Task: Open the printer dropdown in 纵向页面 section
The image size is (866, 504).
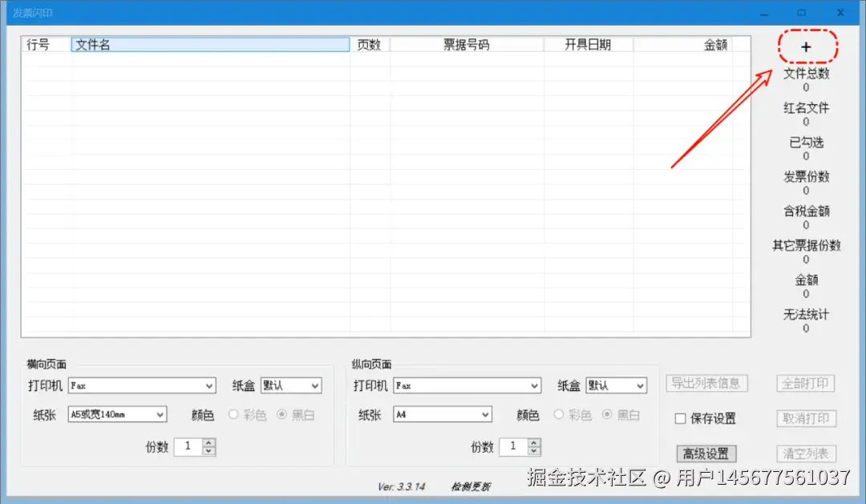Action: pyautogui.click(x=535, y=385)
